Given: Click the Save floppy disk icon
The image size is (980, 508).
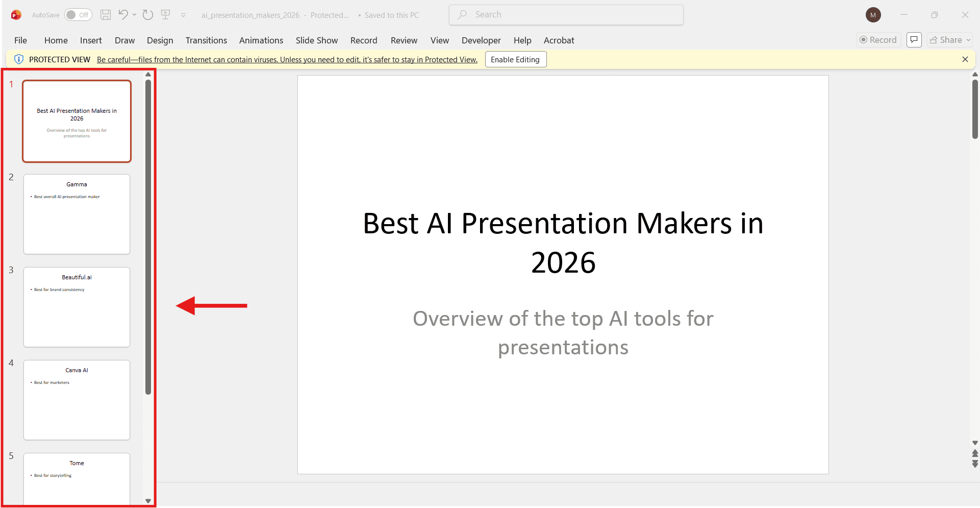Looking at the screenshot, I should pyautogui.click(x=106, y=15).
